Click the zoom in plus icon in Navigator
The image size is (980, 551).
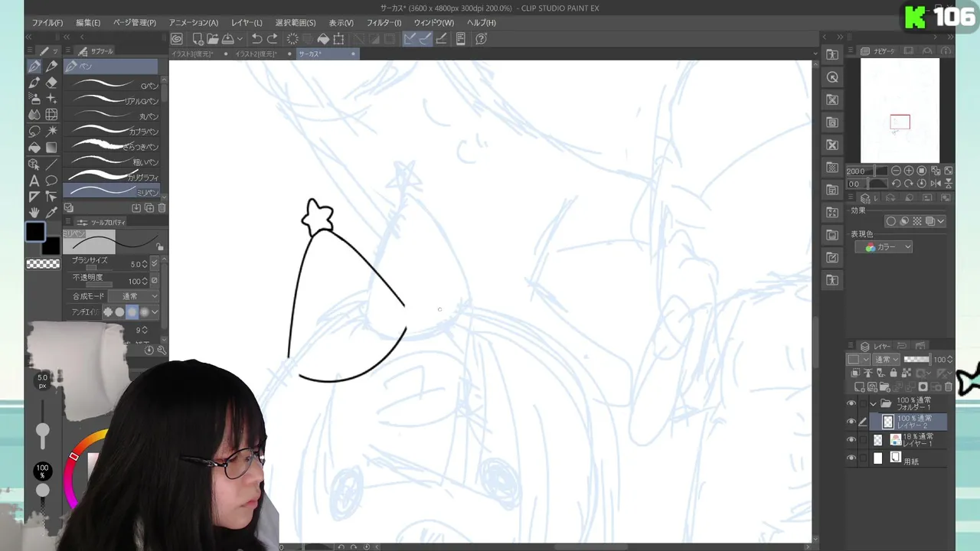click(x=909, y=171)
